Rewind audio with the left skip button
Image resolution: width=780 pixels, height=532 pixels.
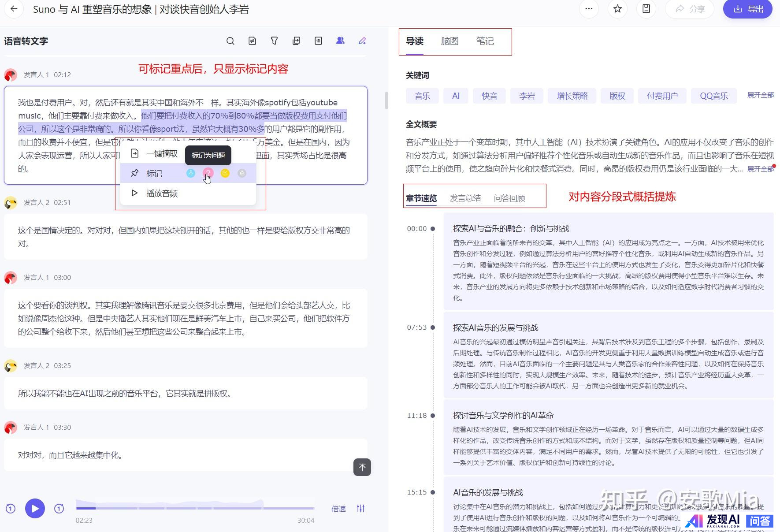click(11, 509)
